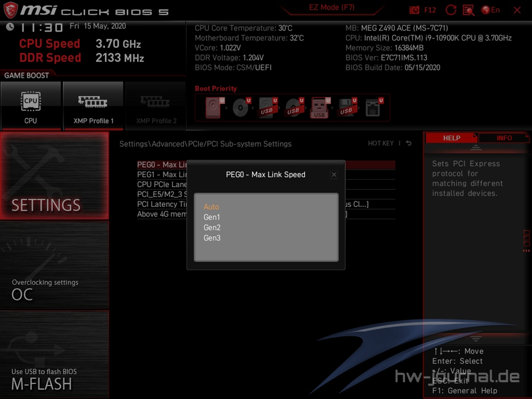Switch to the INFO tab
Viewport: 532px width, 399px height.
coord(504,138)
